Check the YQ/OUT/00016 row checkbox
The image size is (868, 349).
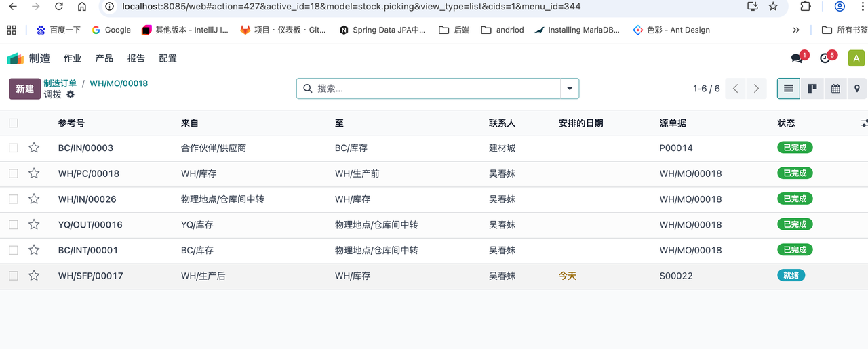click(x=14, y=224)
